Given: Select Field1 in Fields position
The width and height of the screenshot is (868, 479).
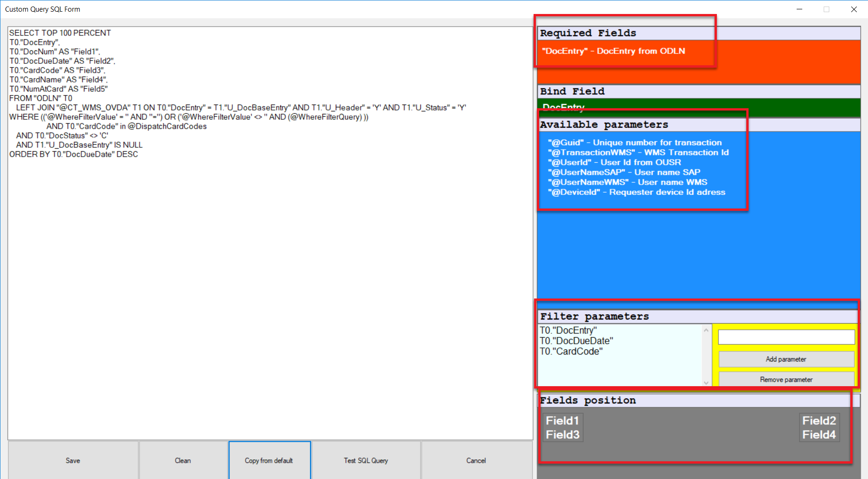Looking at the screenshot, I should 562,421.
